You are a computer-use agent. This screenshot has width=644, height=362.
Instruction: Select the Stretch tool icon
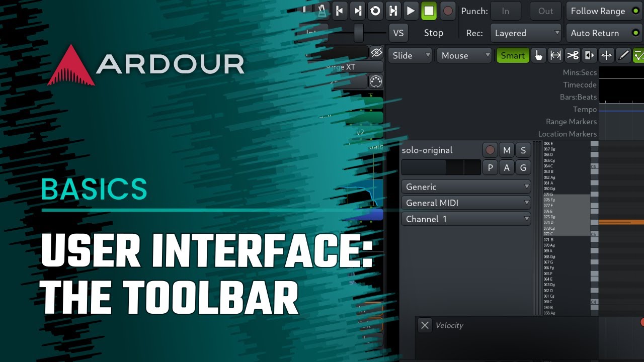pos(607,55)
